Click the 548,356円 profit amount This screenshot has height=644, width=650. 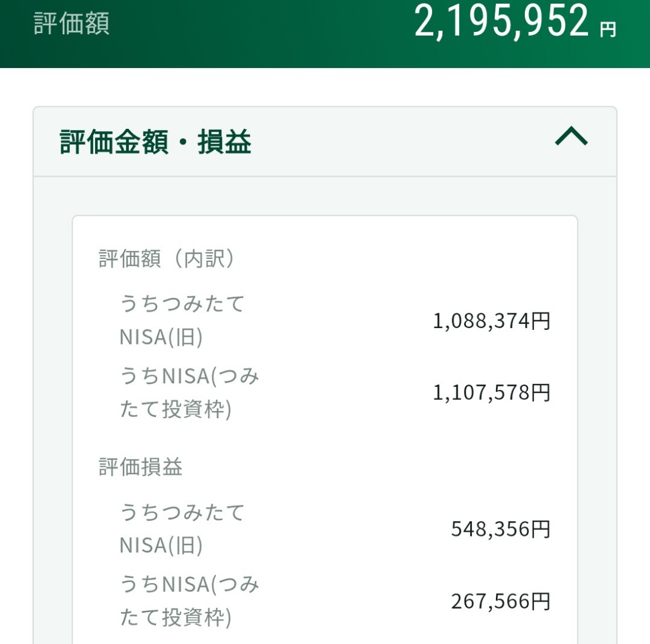pos(500,529)
